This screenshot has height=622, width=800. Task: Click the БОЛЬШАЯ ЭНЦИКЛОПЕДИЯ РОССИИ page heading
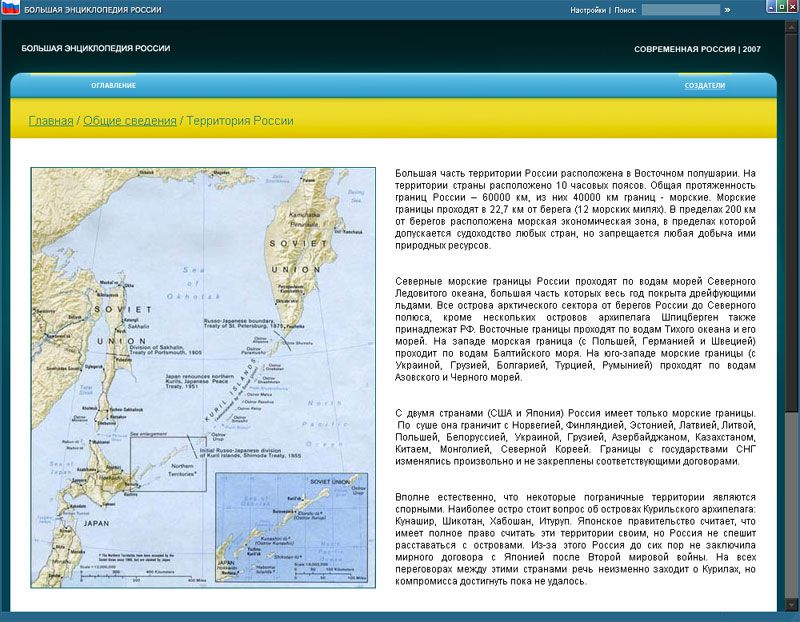(96, 48)
